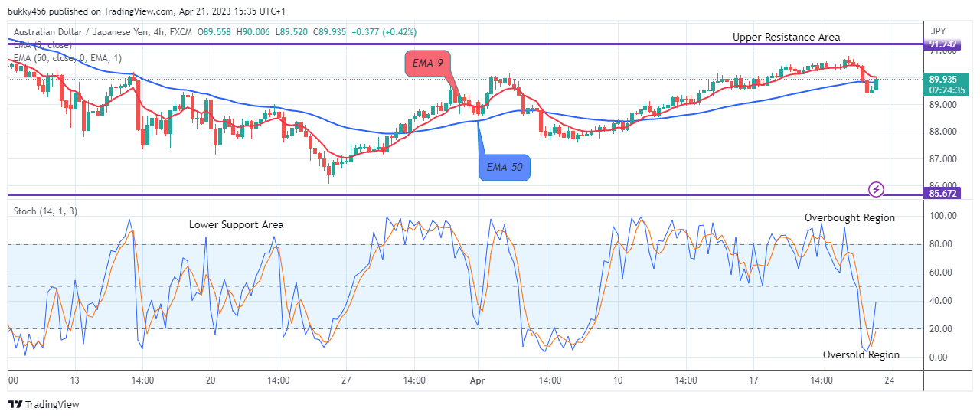This screenshot has height=418, width=980.
Task: Click the 'Overbought Region' text annotation
Action: [x=849, y=217]
